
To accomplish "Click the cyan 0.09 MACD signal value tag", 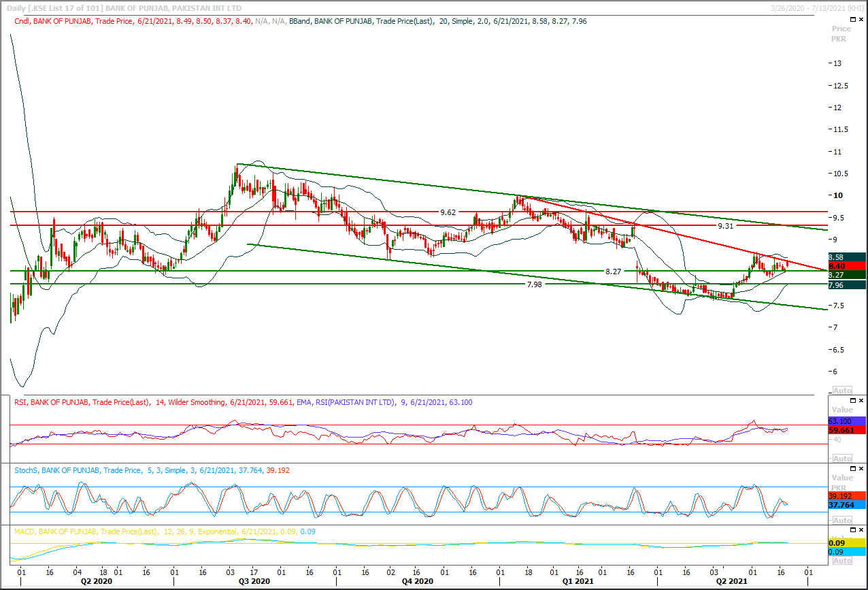I will tap(847, 552).
